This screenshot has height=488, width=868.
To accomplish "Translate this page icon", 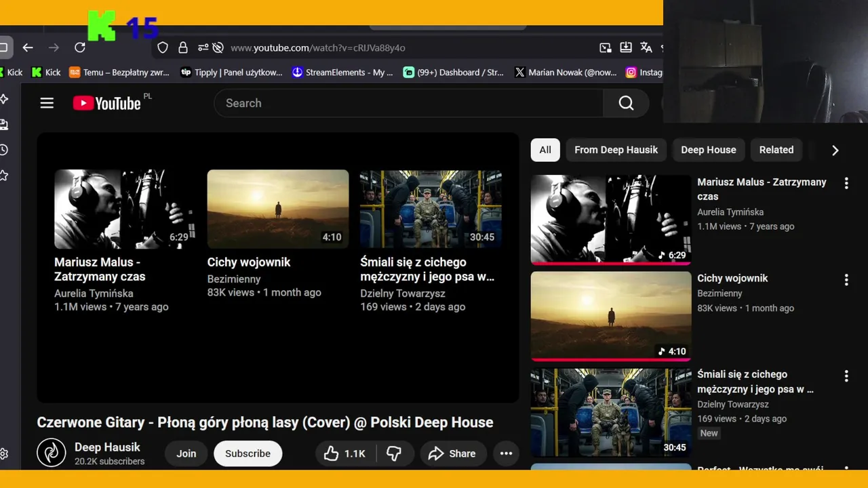I will (x=646, y=47).
